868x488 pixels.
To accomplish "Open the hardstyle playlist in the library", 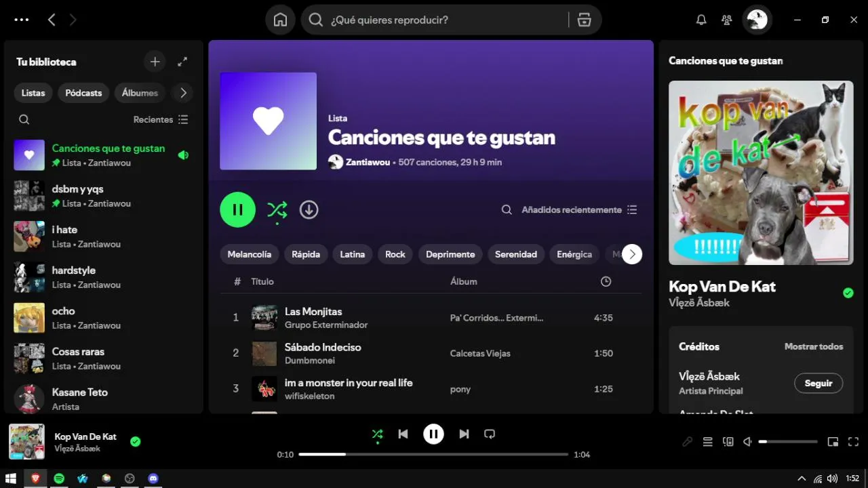I will point(104,277).
